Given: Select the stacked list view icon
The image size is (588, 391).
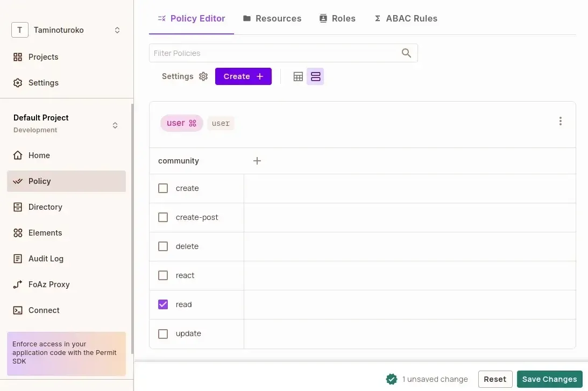Looking at the screenshot, I should pos(316,76).
